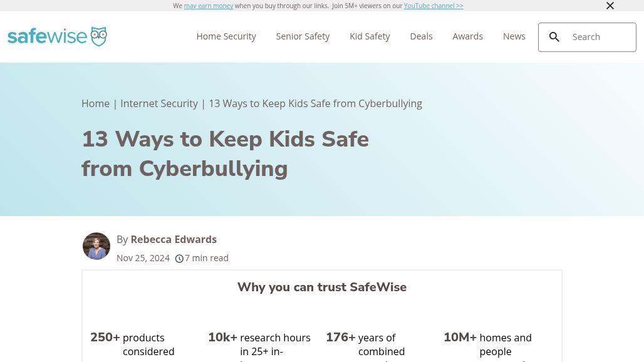Follow the "may earn money" link

209,6
